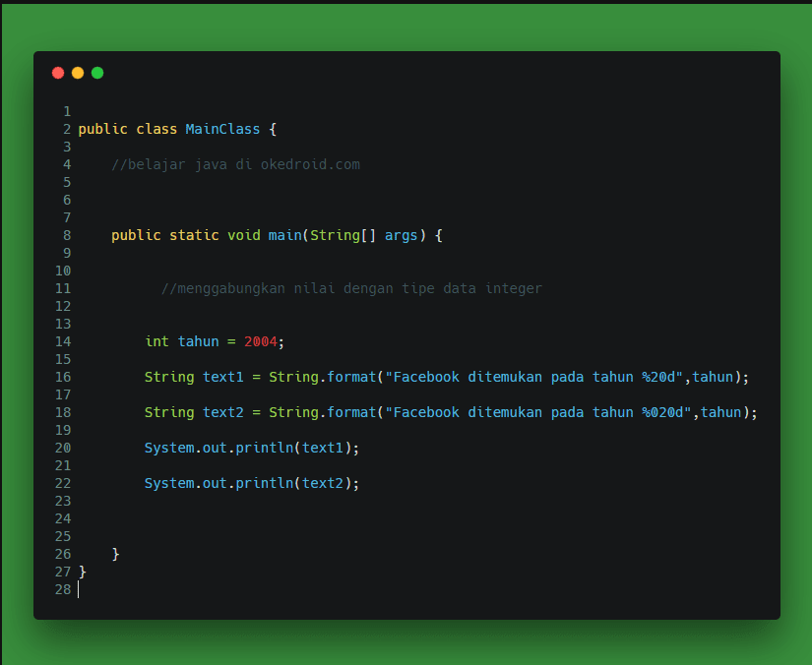
Task: Click the 'static' keyword
Action: coord(194,235)
